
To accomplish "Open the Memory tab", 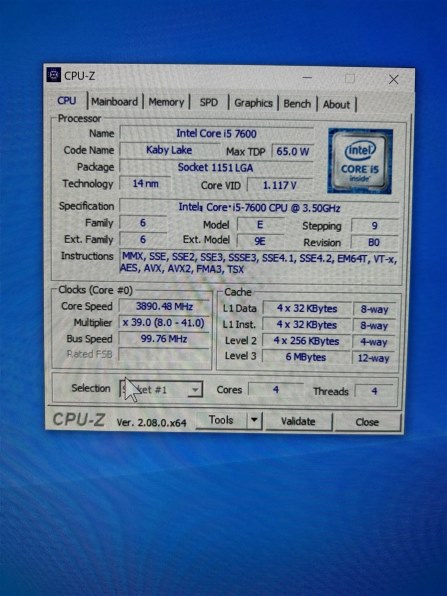I will click(x=166, y=102).
